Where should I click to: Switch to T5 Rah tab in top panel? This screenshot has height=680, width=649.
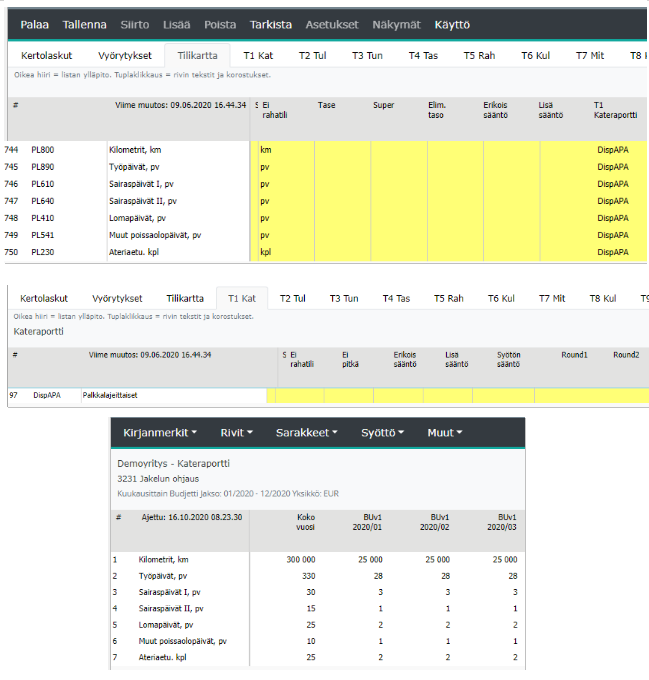479,55
